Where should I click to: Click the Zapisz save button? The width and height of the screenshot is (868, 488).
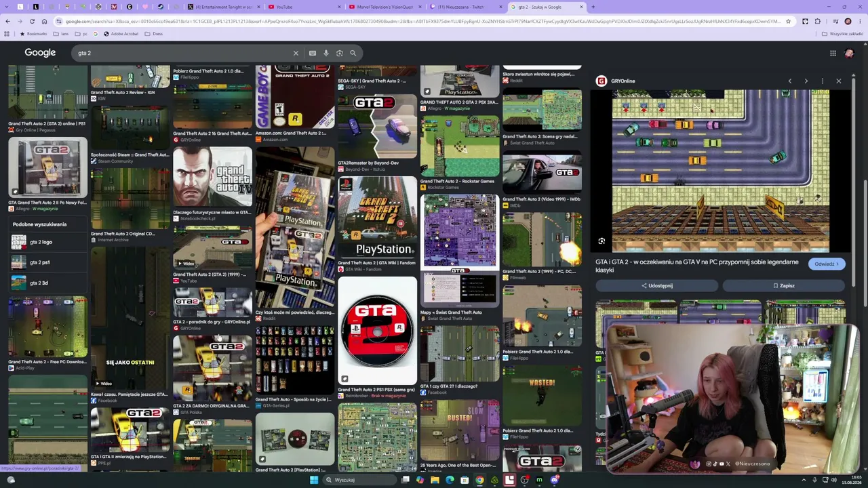click(x=784, y=286)
